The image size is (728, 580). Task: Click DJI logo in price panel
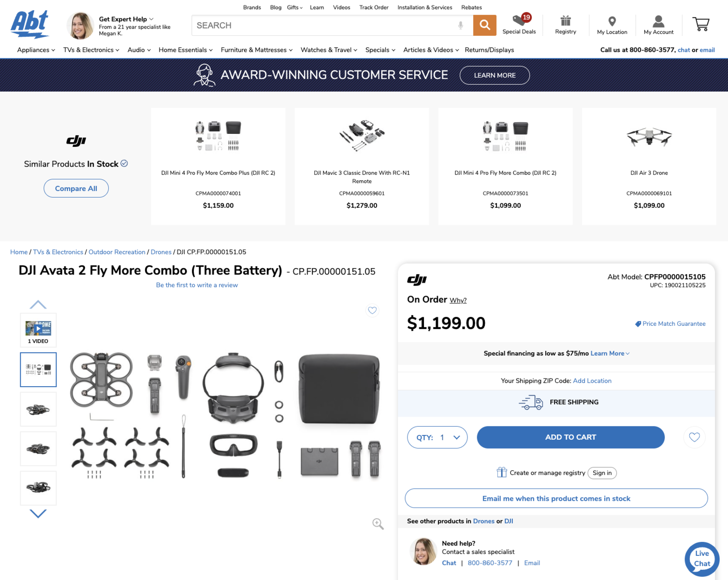(417, 280)
